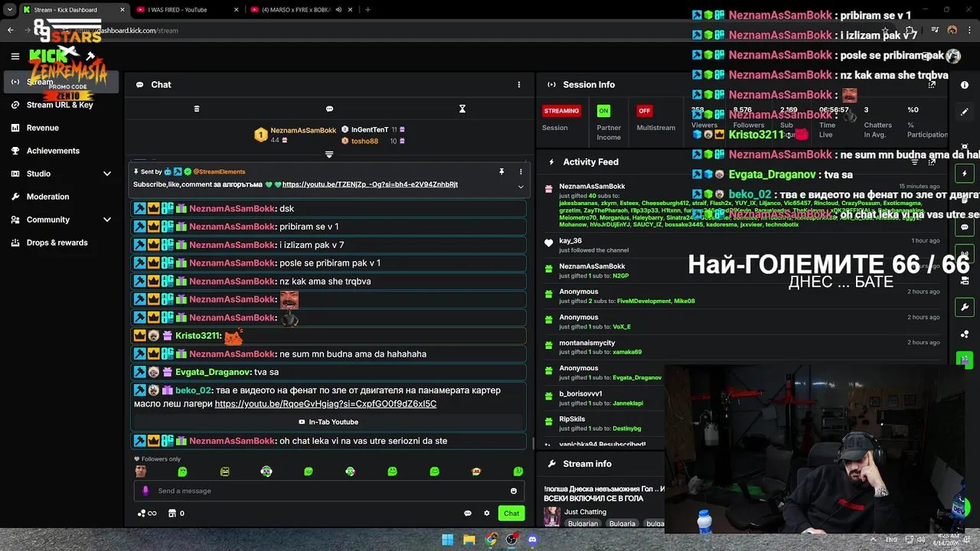Viewport: 980px width, 551px height.
Task: Click beko_02 username in chat
Action: [x=193, y=390]
